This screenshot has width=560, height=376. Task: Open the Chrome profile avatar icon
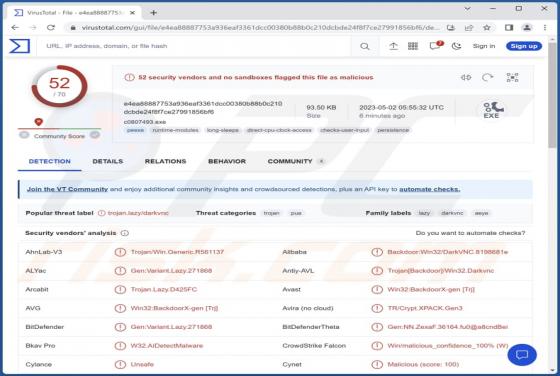click(527, 27)
